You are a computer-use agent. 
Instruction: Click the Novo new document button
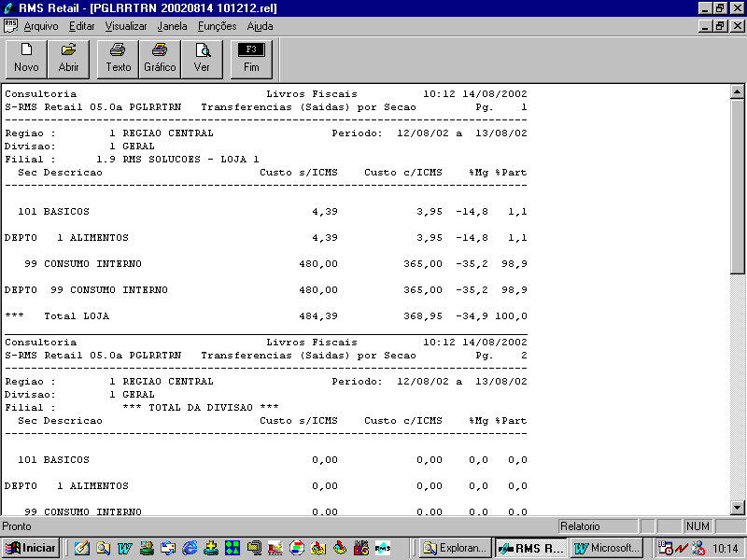[x=26, y=60]
